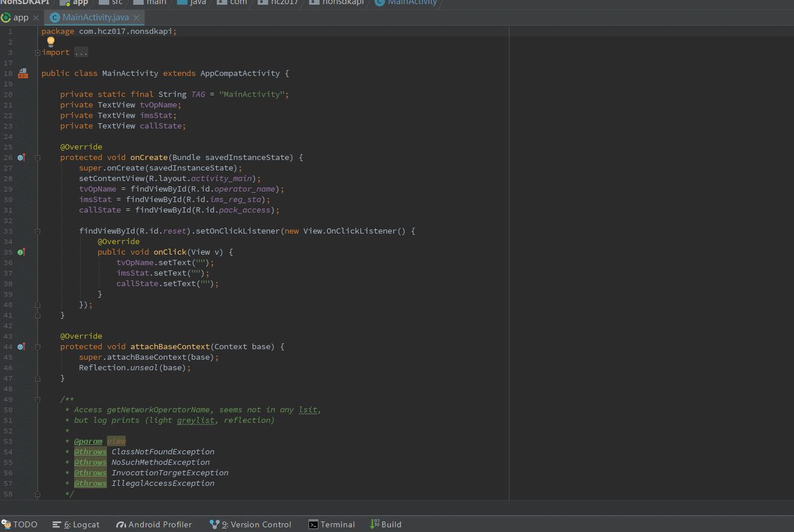Screen dimensions: 794x532
Task: Collapse the Javadoc comment on line 49
Action: click(x=37, y=399)
